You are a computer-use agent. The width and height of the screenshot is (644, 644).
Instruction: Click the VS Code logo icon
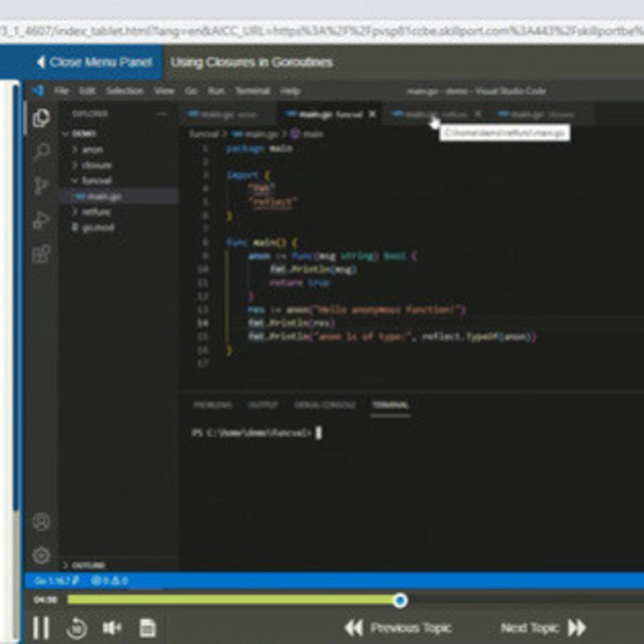38,90
